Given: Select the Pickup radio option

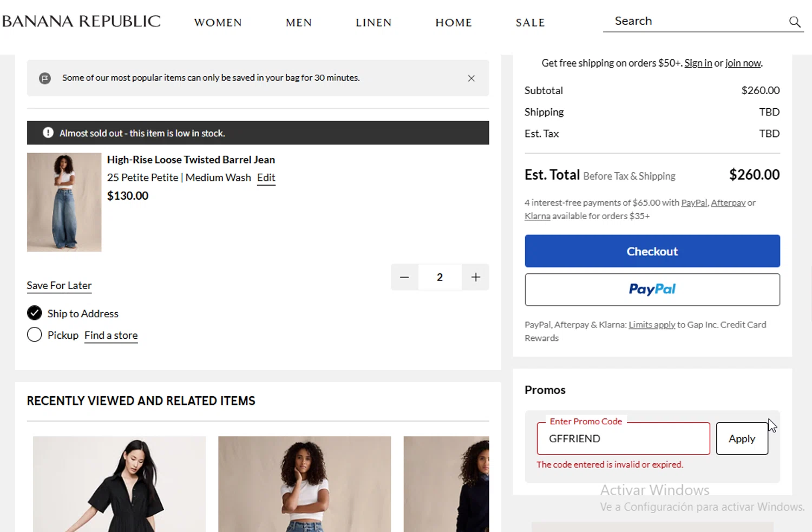Looking at the screenshot, I should click(x=34, y=335).
